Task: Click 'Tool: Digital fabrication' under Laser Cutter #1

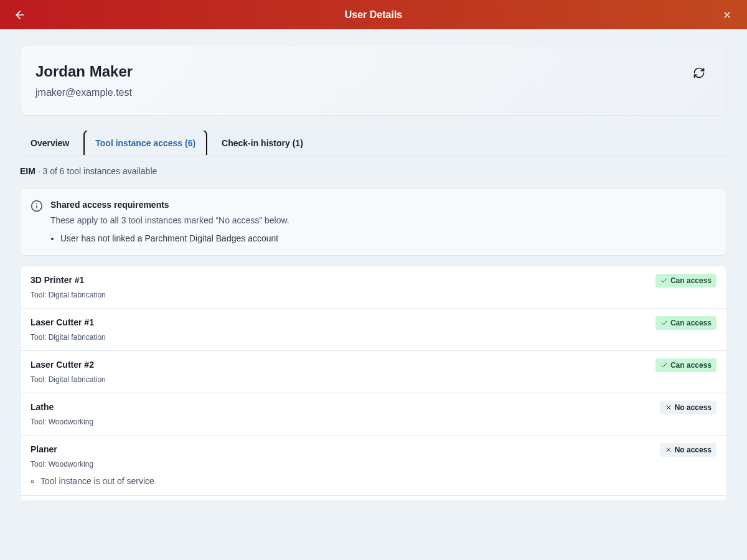Action: [68, 337]
